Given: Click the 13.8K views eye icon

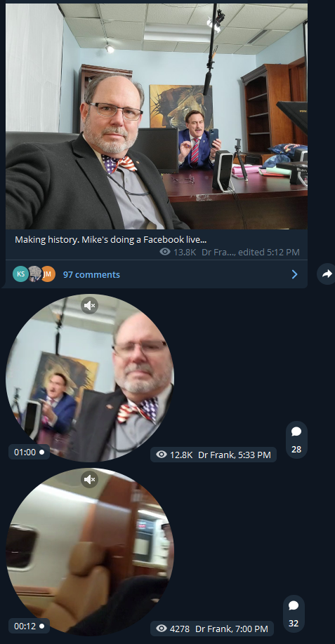Looking at the screenshot, I should click(x=165, y=252).
